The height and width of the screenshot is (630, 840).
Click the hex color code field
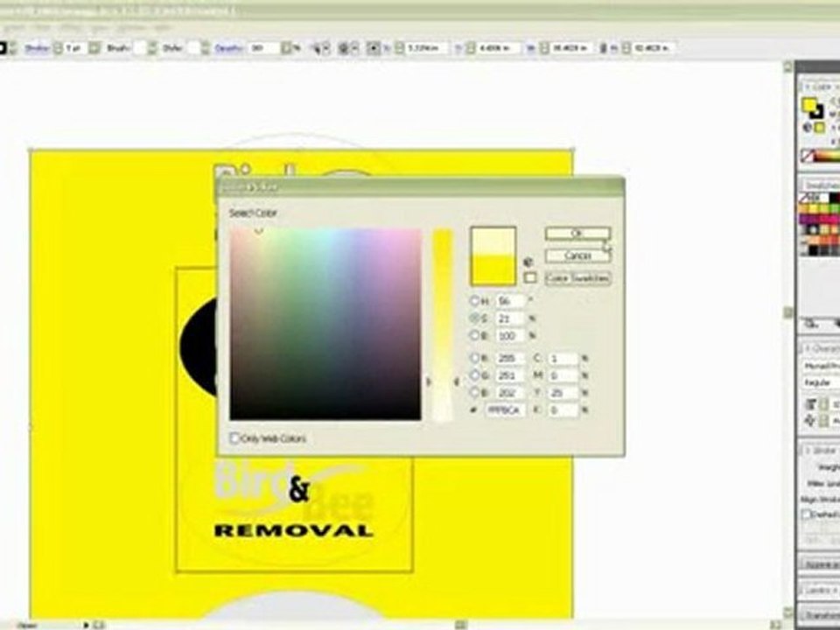pos(505,409)
